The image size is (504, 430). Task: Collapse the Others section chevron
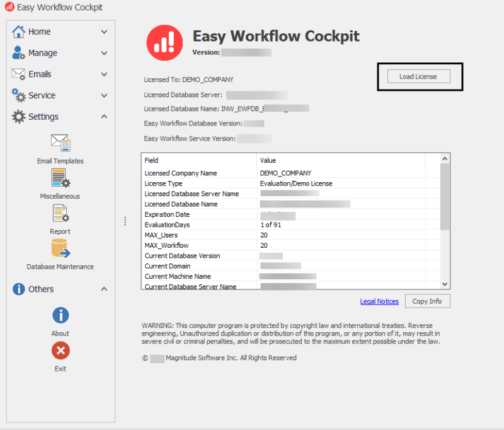pos(104,289)
